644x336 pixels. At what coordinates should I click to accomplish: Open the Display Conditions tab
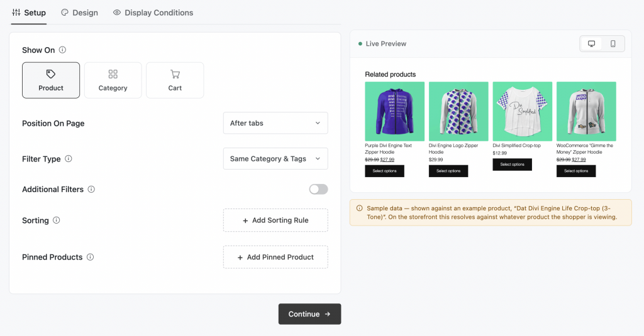coord(153,13)
